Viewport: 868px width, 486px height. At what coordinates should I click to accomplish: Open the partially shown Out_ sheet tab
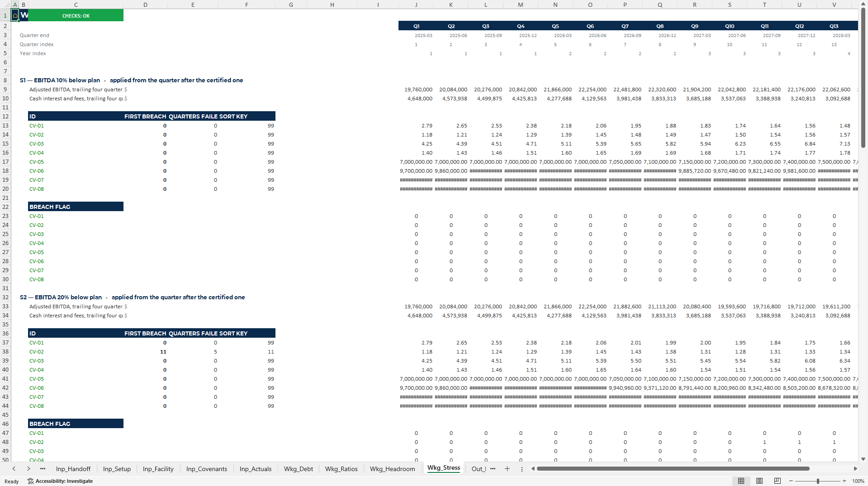(x=478, y=469)
